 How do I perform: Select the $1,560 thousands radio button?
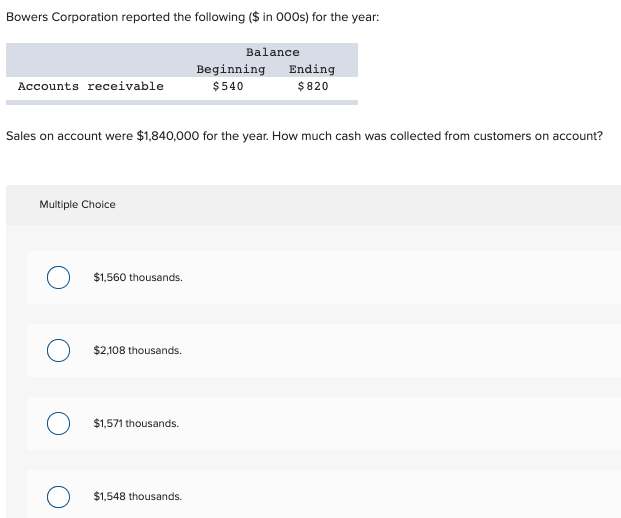point(58,277)
